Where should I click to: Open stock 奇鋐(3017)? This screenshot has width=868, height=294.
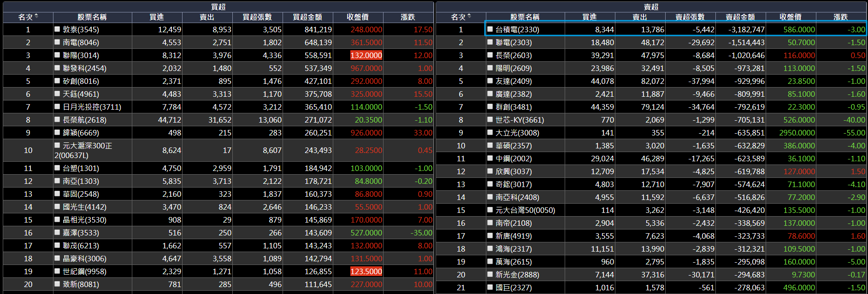pos(514,184)
